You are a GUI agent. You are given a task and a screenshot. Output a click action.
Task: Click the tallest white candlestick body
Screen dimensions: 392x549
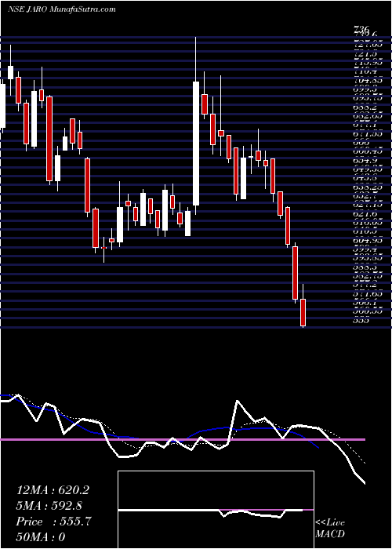click(x=196, y=144)
